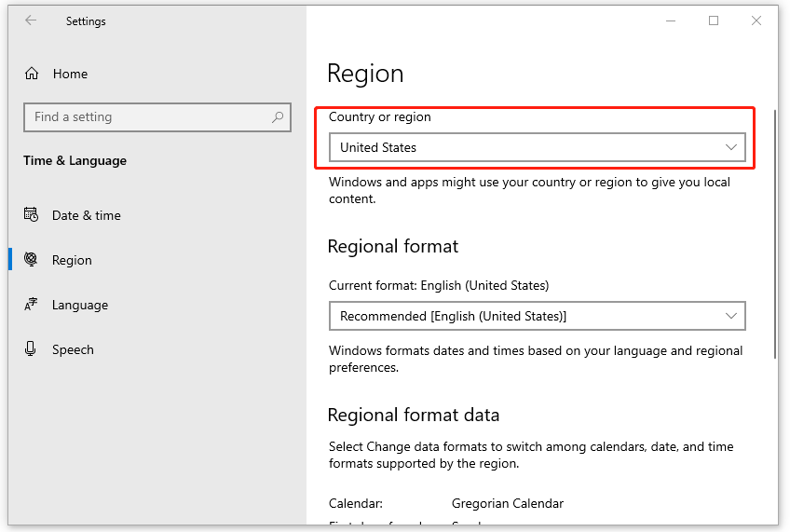Click the Date & time calendar icon
Screen dimensions: 790x532
coord(32,214)
